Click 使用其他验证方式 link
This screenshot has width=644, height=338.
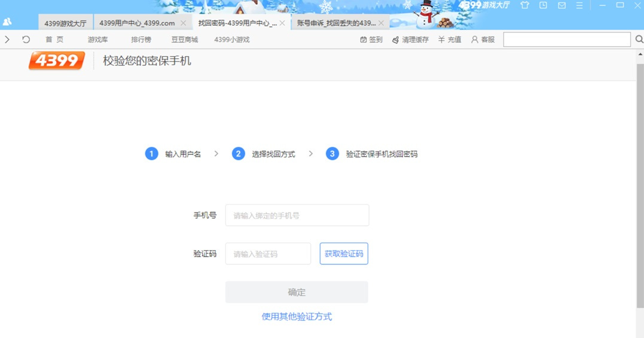tap(297, 316)
